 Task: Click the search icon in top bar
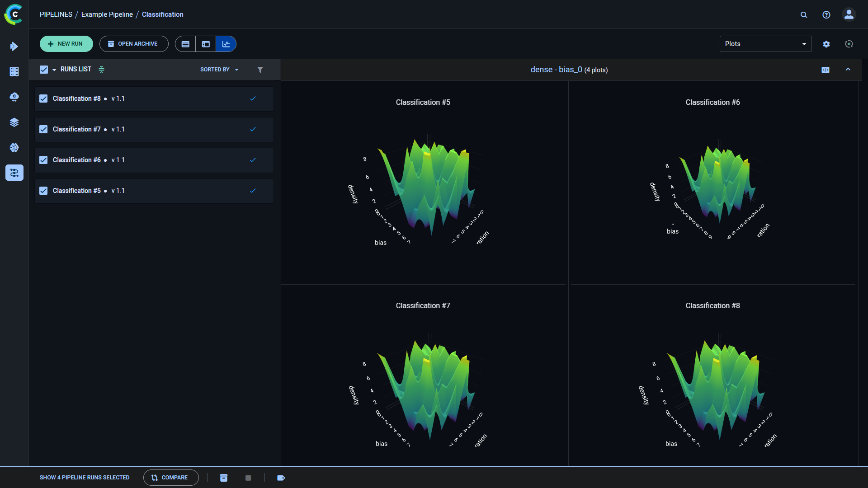[804, 14]
